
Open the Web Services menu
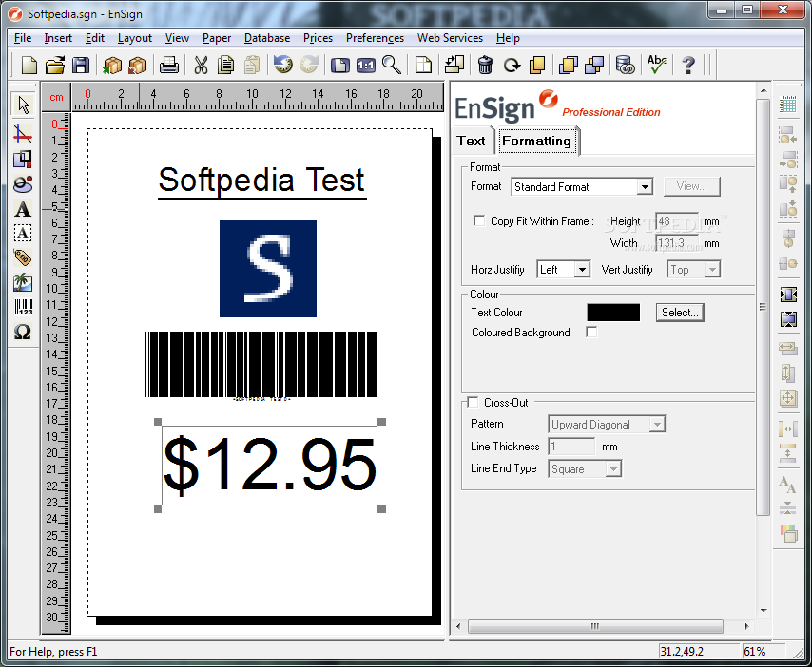click(x=450, y=38)
